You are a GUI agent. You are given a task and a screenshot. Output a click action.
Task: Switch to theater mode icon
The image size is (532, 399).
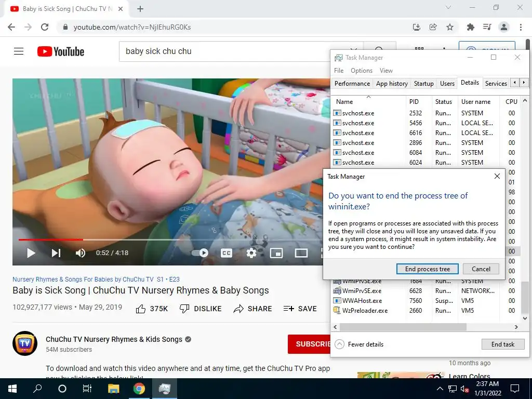coord(301,253)
